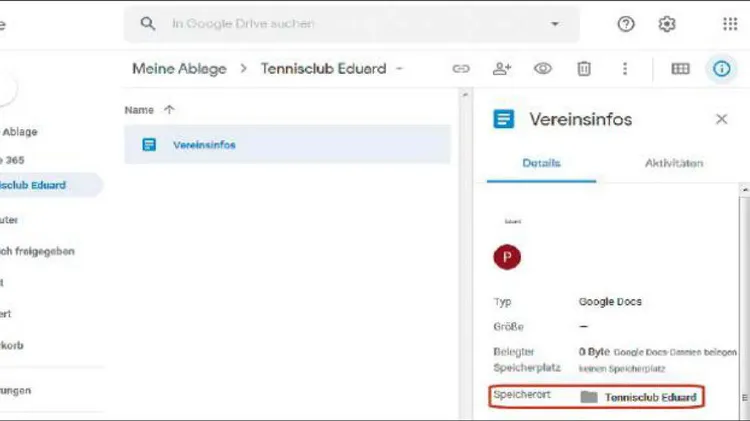
Task: Switch to grid layout view icon
Action: tap(680, 69)
